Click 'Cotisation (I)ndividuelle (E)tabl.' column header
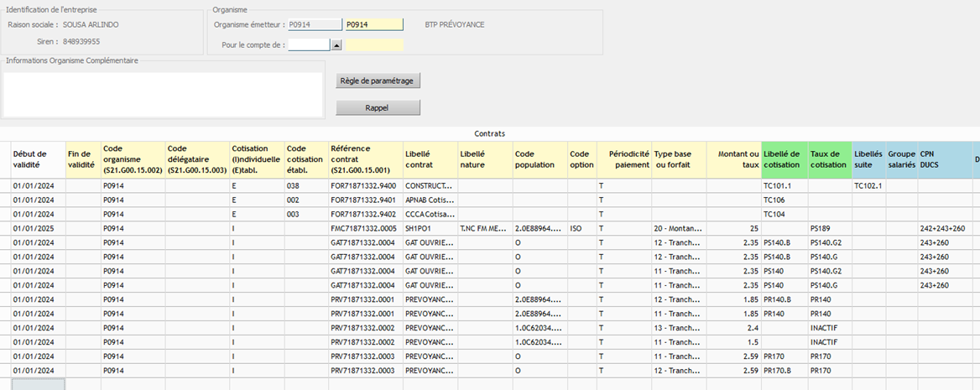 (257, 159)
